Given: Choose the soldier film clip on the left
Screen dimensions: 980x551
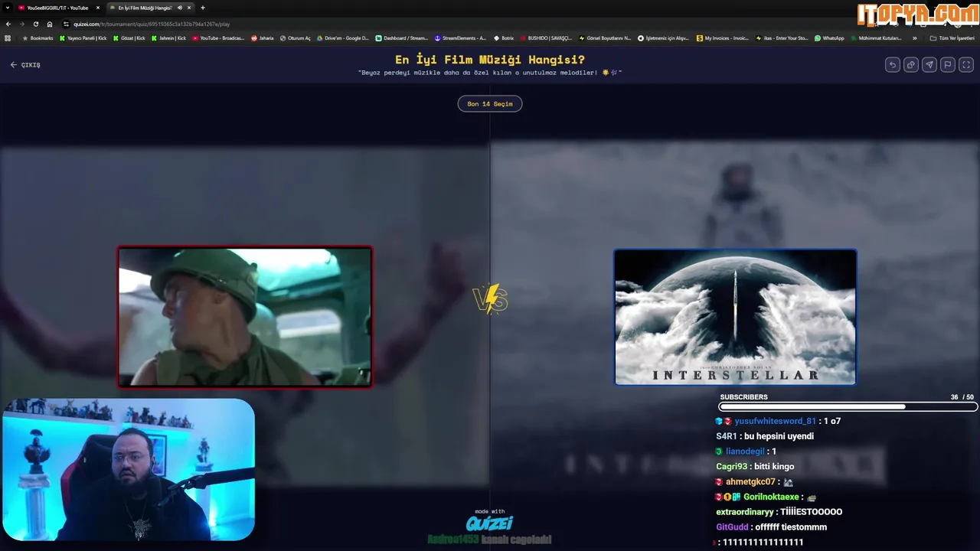Looking at the screenshot, I should point(245,317).
